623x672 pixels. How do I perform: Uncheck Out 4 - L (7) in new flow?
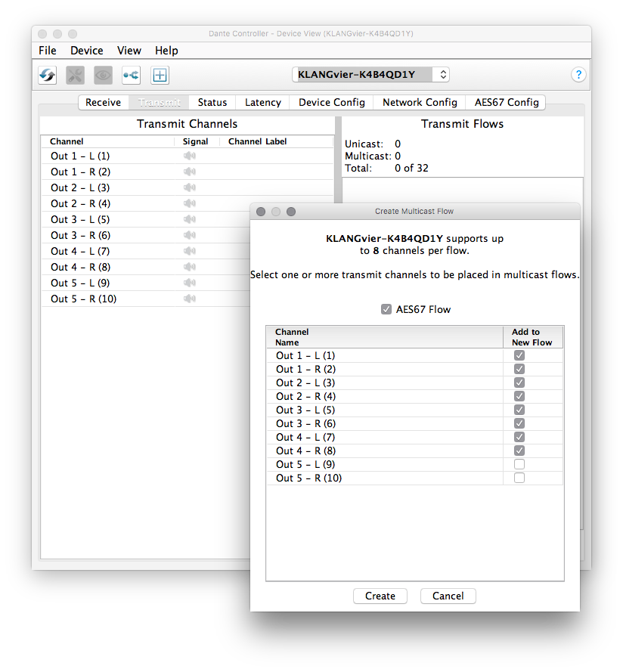(519, 437)
